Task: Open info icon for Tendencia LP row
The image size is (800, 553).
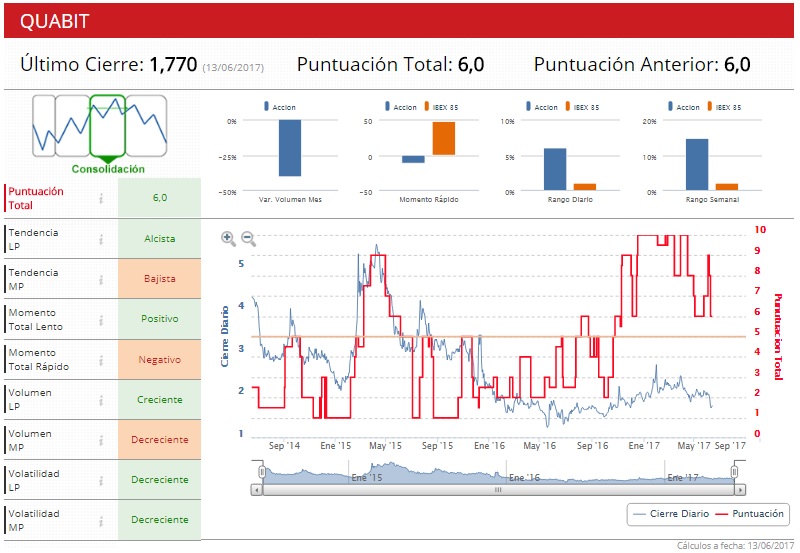Action: pos(101,239)
